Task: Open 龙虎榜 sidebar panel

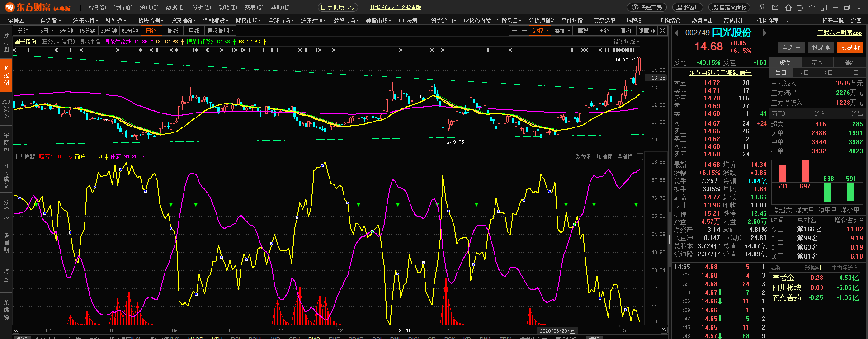Action: tap(6, 310)
